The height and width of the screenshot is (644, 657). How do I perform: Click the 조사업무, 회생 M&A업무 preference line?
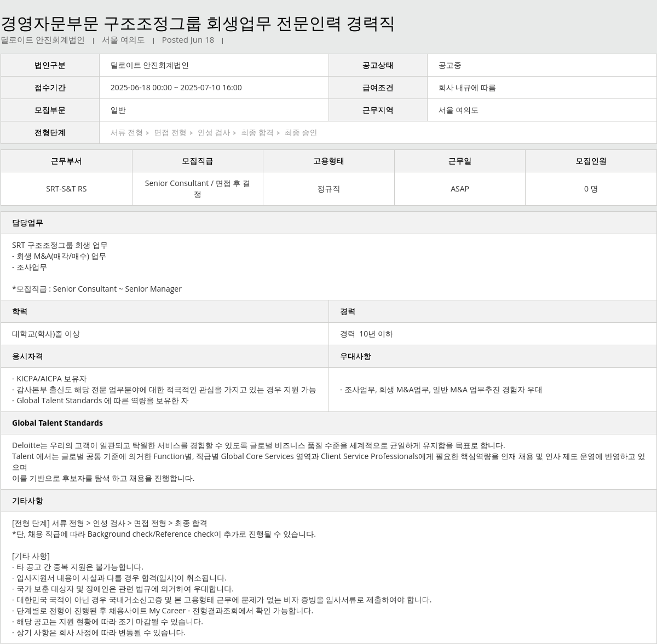[441, 390]
